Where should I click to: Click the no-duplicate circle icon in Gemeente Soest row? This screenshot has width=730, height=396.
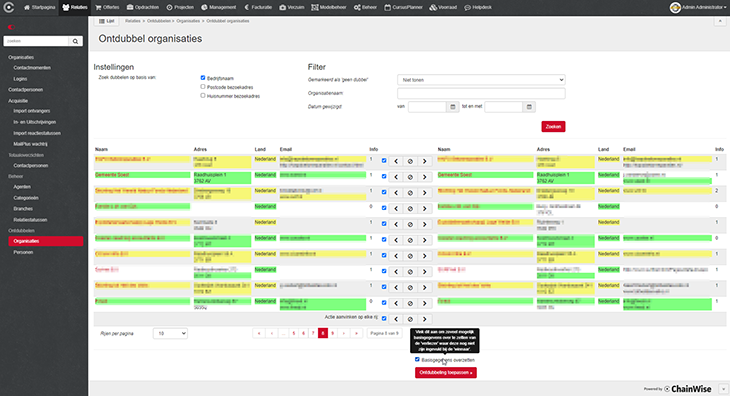(410, 177)
